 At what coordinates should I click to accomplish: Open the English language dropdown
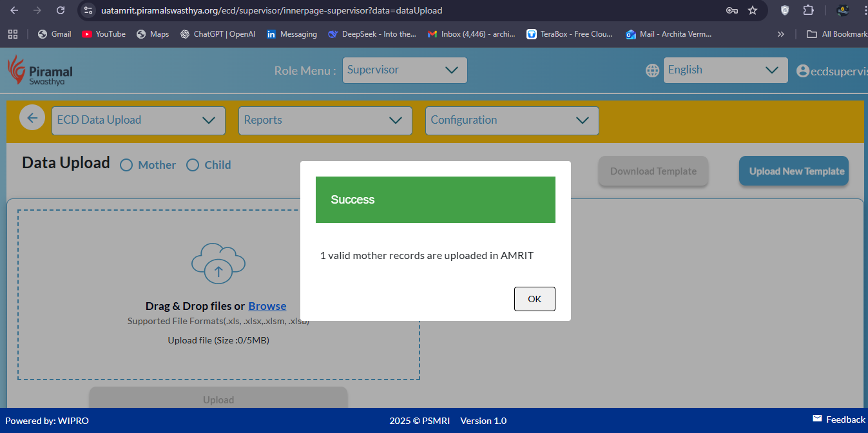click(x=725, y=70)
